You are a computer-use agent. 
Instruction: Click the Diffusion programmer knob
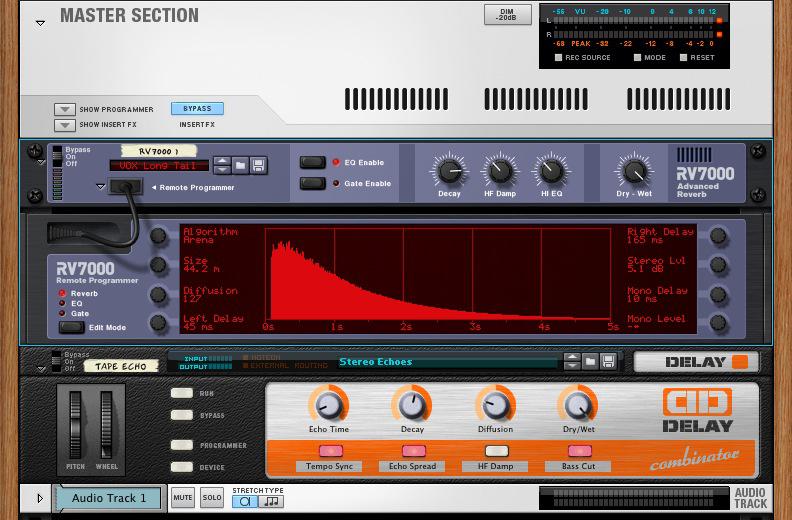click(x=159, y=294)
